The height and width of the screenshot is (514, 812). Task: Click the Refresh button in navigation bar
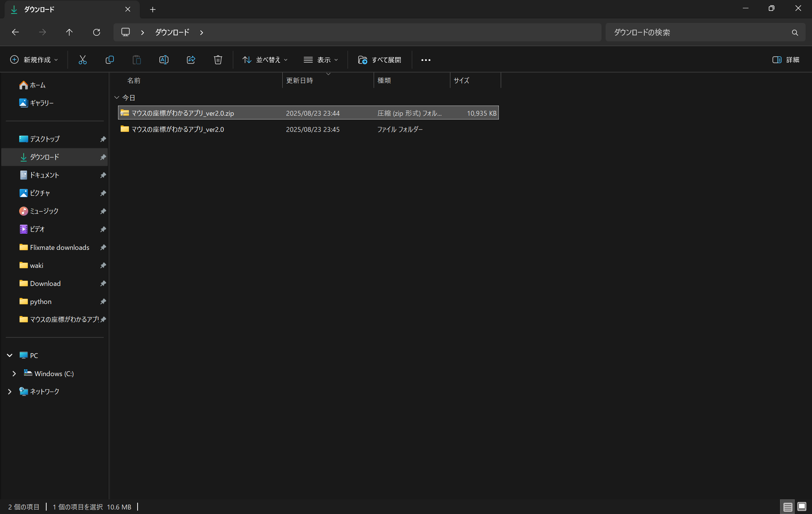(97, 32)
